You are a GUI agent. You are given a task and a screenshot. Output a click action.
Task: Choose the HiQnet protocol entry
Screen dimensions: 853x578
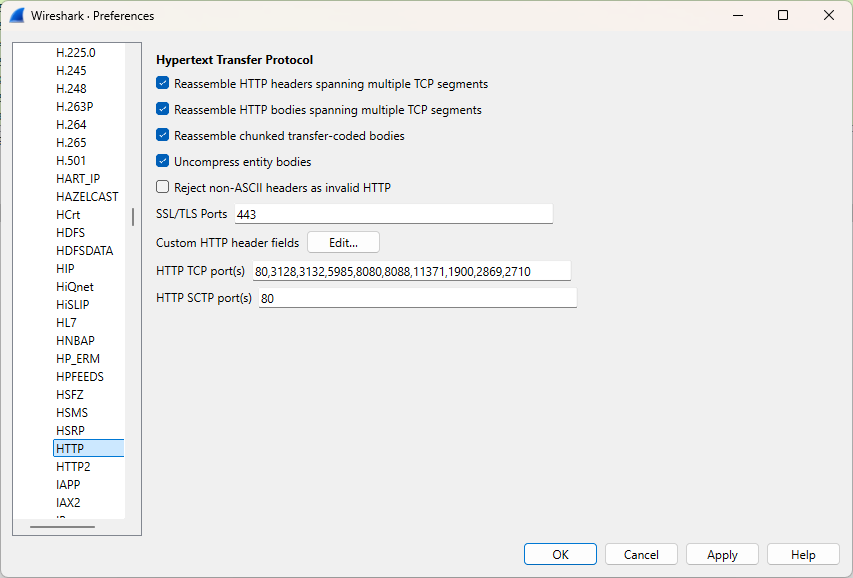click(75, 286)
